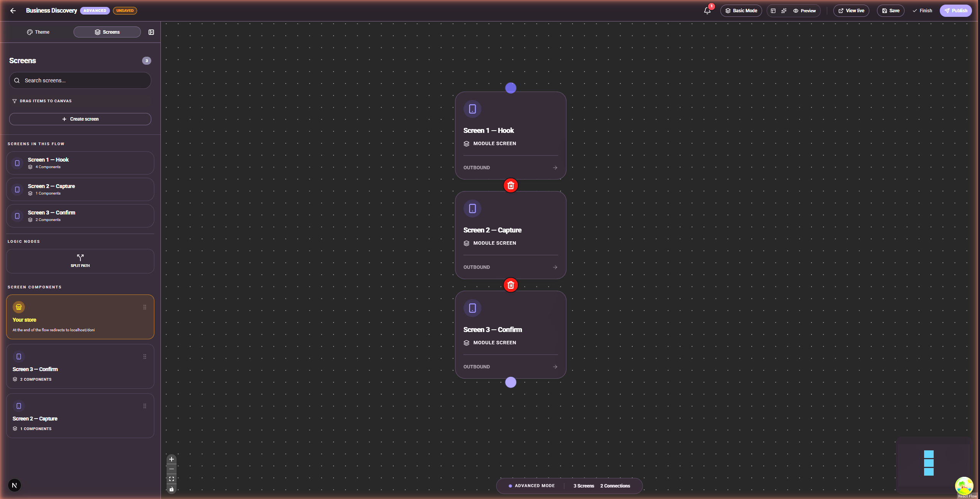Zoom in on the canvas
Viewport: 980px width, 499px height.
tap(172, 459)
